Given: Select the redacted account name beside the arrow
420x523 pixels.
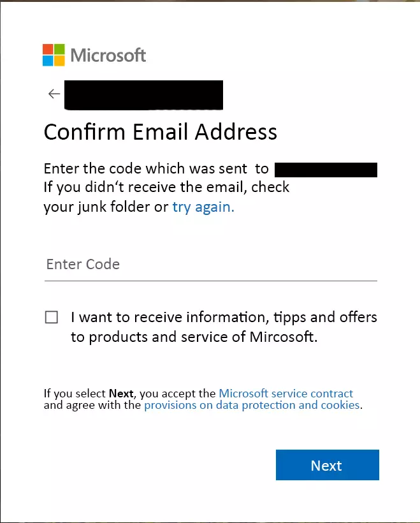Looking at the screenshot, I should coord(143,94).
